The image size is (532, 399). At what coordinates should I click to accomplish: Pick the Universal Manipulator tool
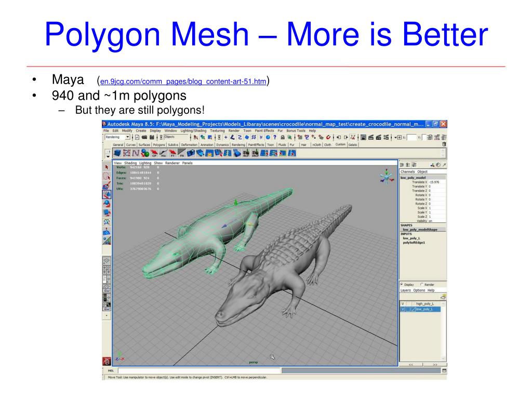click(107, 222)
